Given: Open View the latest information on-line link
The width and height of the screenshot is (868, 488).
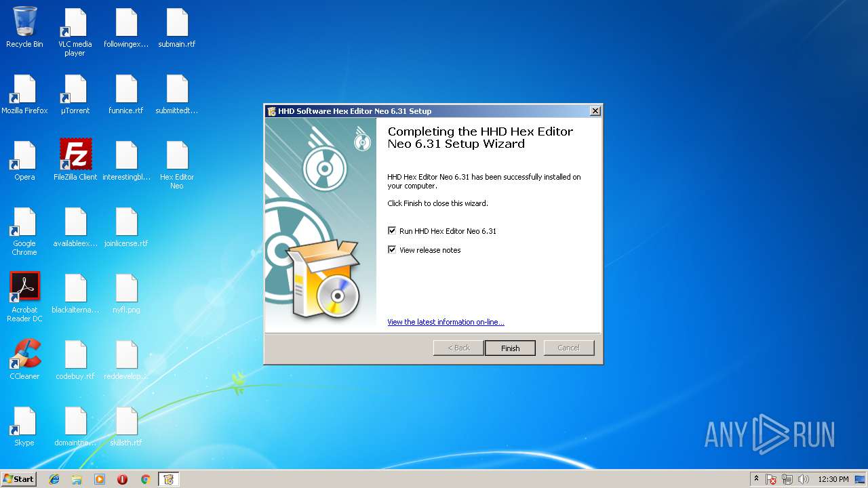Looking at the screenshot, I should pyautogui.click(x=446, y=322).
